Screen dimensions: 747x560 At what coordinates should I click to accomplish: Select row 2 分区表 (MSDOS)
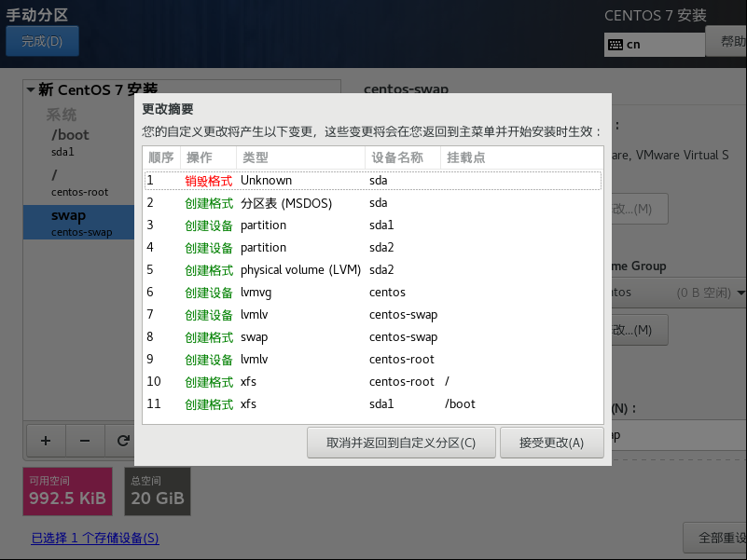[373, 203]
